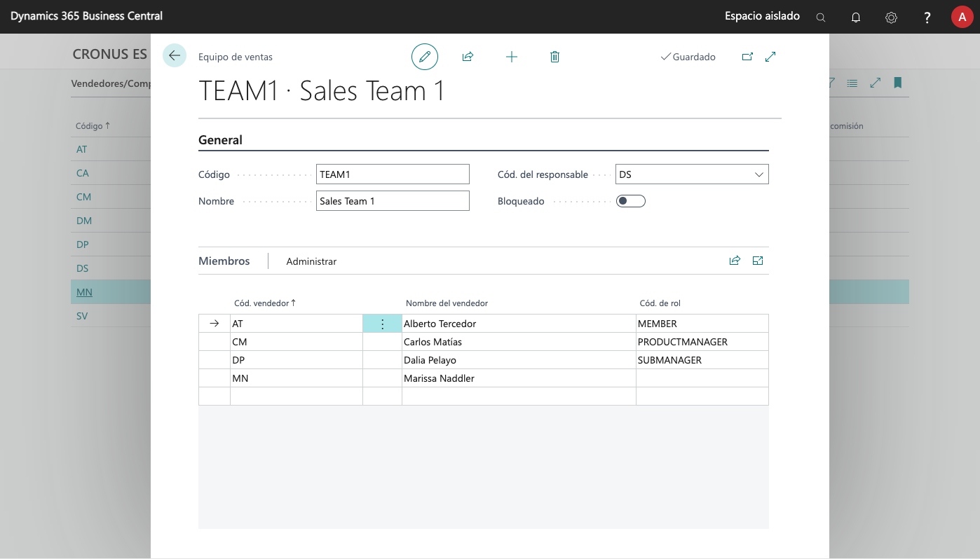
Task: Click list view icon in background page
Action: click(x=852, y=83)
